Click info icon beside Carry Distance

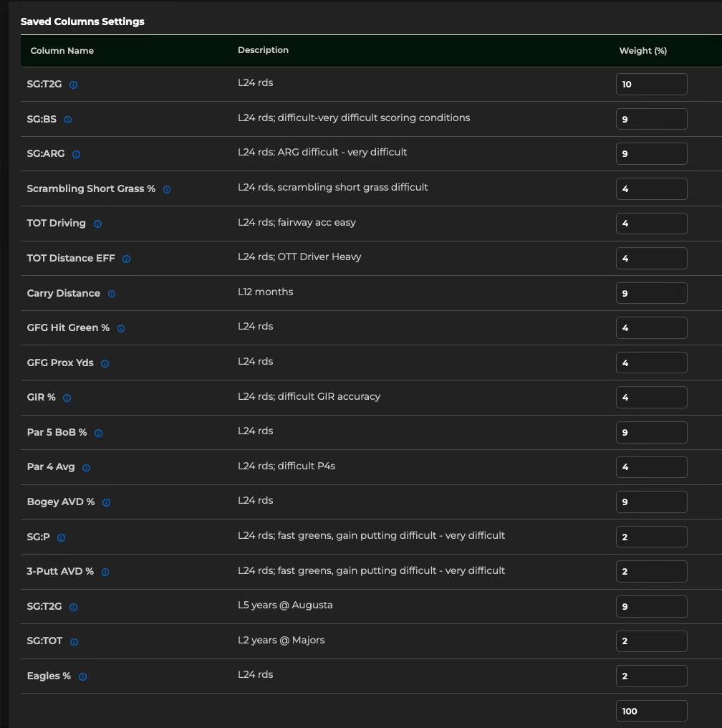pos(112,294)
